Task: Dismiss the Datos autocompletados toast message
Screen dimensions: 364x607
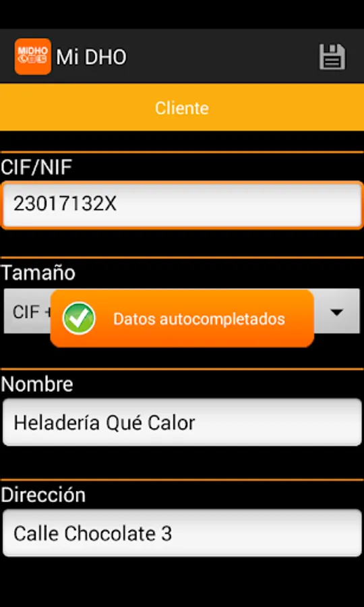Action: [x=182, y=318]
